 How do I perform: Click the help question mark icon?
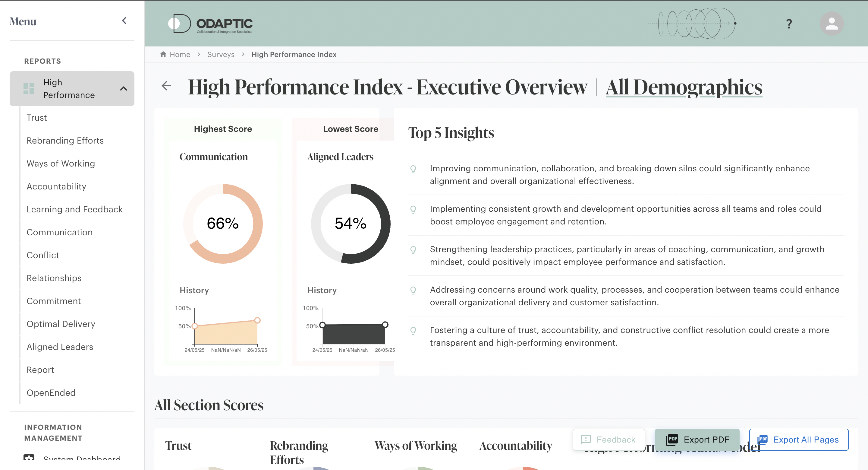789,24
